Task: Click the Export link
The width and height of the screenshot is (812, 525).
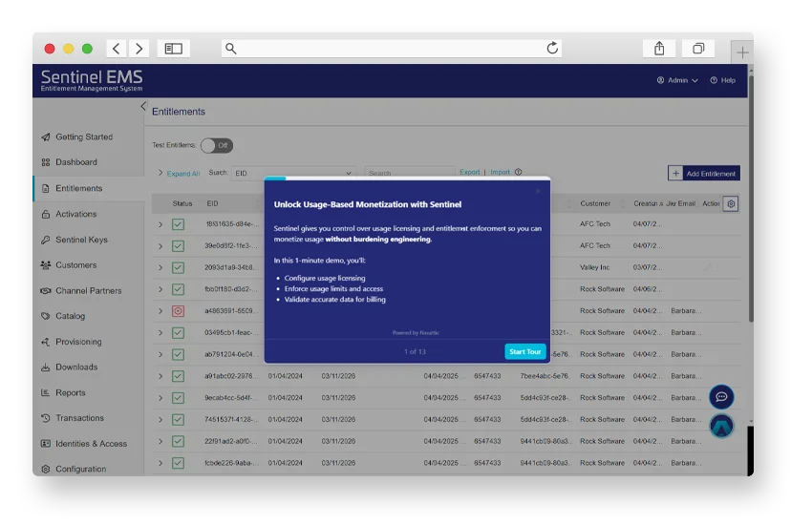Action: [470, 172]
